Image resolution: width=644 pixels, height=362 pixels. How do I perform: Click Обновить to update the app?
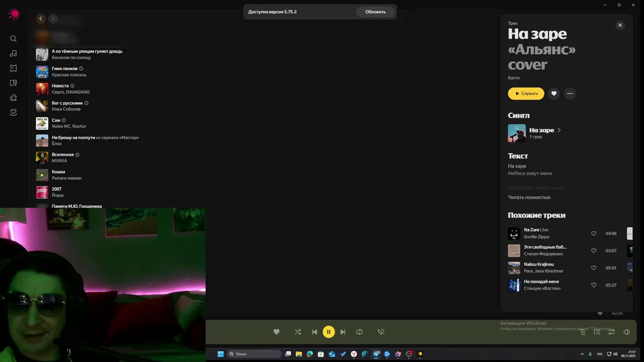[375, 12]
